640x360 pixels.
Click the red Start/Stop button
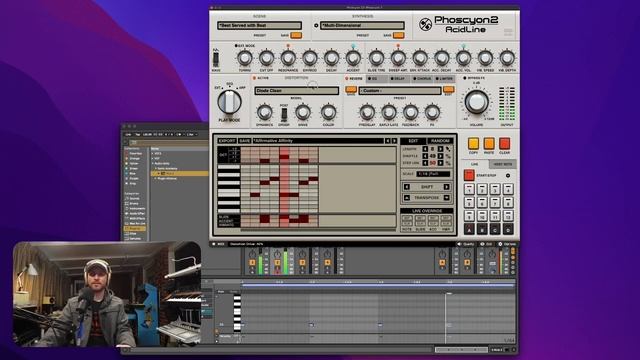[469, 175]
